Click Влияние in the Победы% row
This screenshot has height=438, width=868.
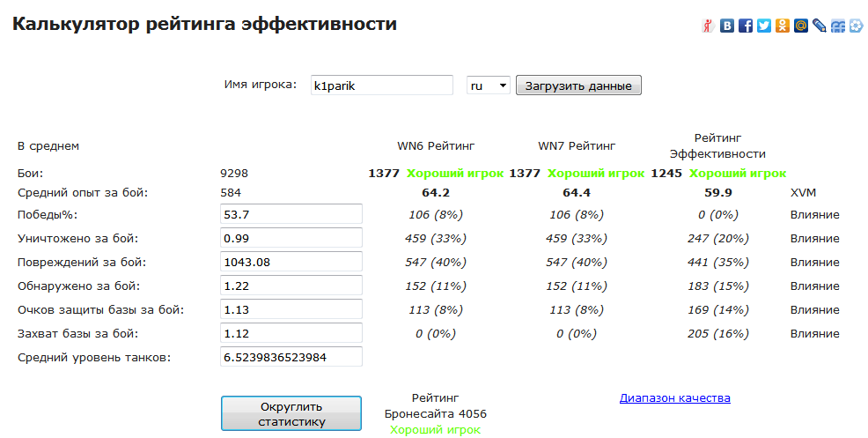(815, 214)
